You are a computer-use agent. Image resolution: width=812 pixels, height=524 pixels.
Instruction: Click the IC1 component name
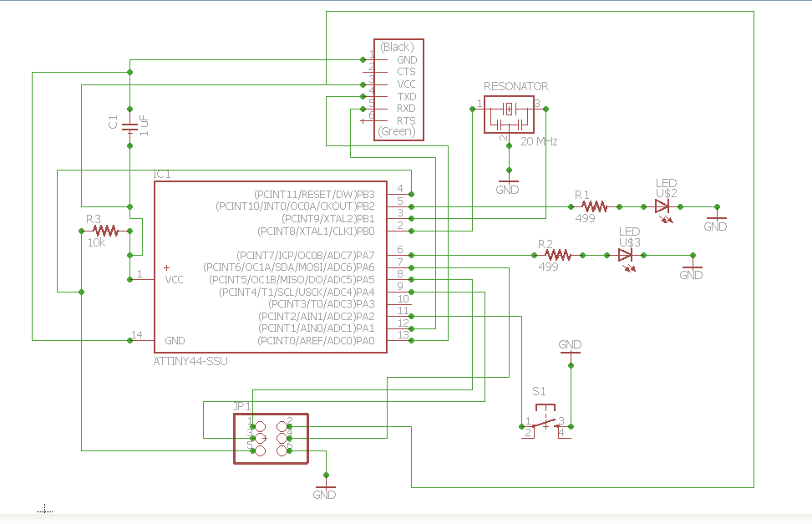pyautogui.click(x=161, y=175)
